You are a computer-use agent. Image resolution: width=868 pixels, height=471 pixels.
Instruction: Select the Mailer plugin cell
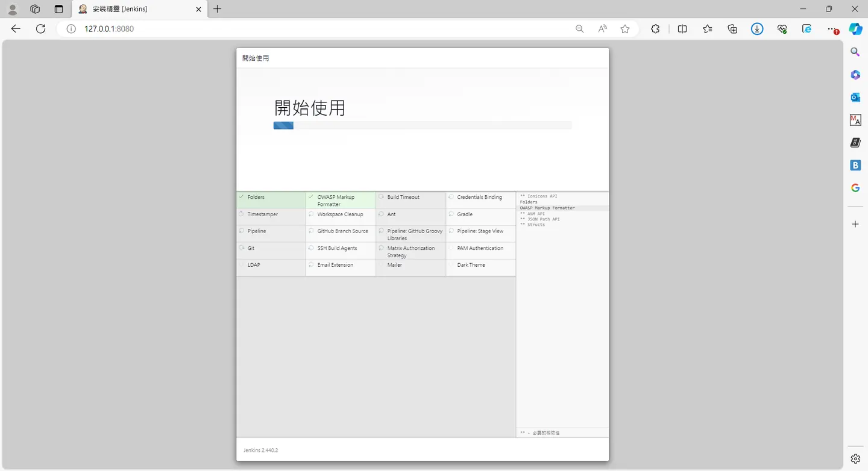[x=411, y=268]
